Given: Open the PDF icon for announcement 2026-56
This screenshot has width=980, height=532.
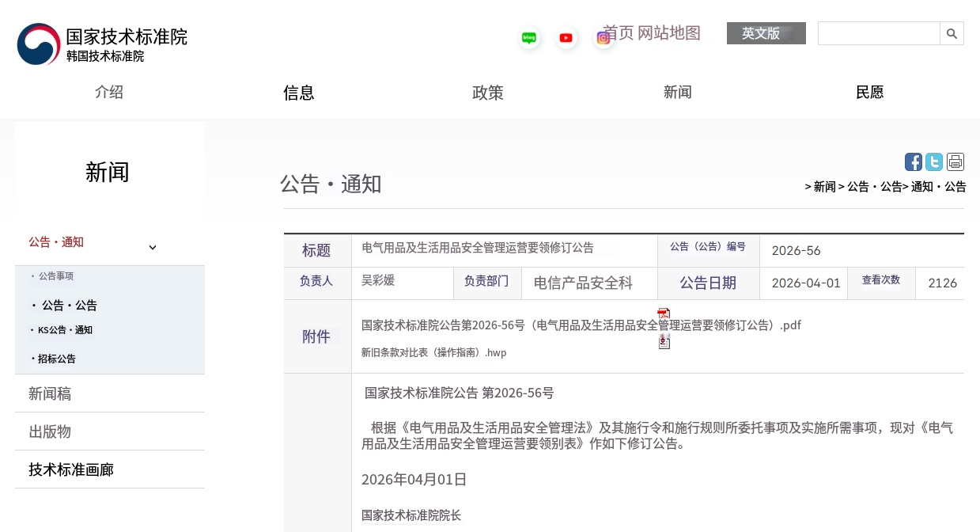Looking at the screenshot, I should coord(664,313).
